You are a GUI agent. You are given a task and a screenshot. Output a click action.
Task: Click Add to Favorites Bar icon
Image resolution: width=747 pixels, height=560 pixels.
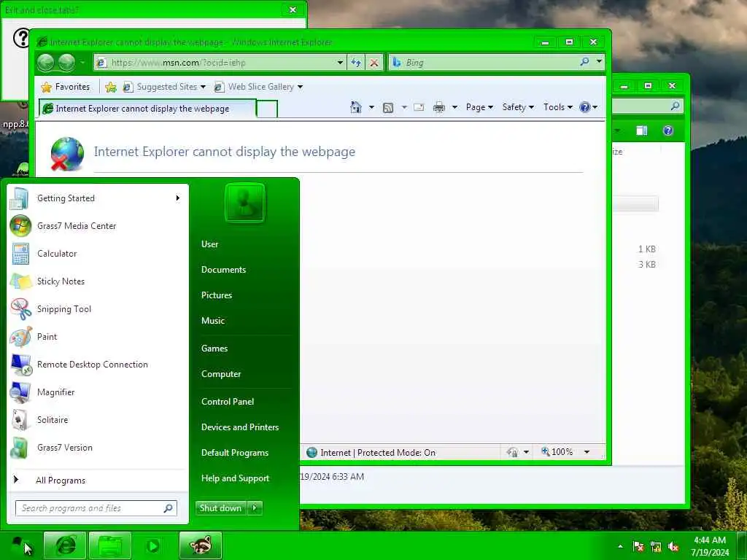[x=111, y=87]
